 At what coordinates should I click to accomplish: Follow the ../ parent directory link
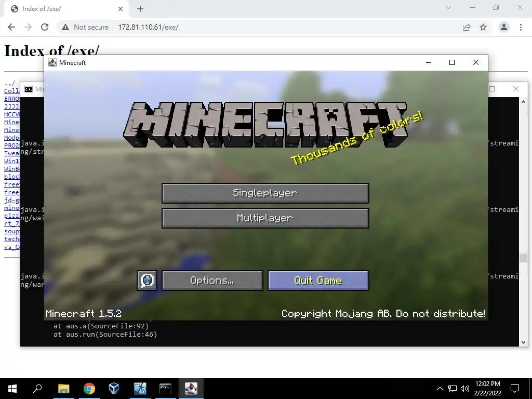[9, 83]
